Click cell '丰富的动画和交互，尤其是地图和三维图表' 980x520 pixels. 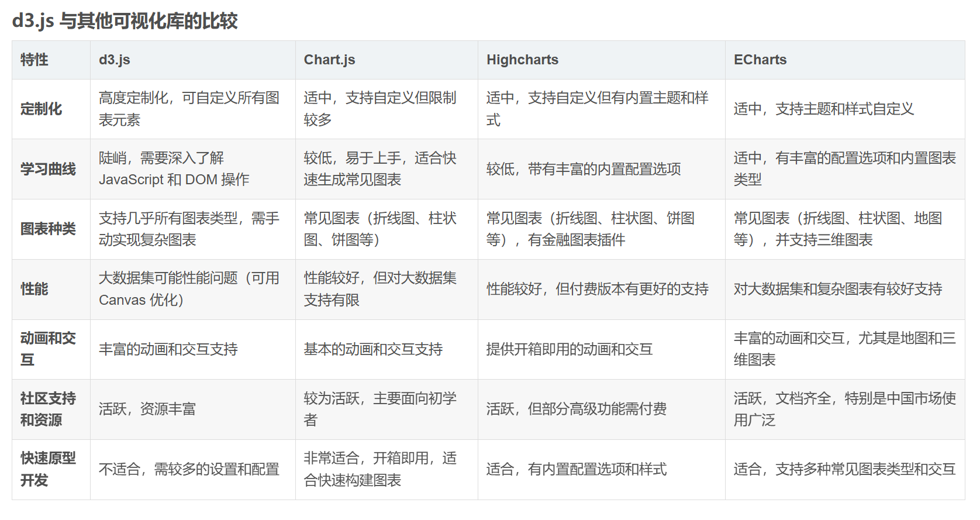tap(845, 349)
